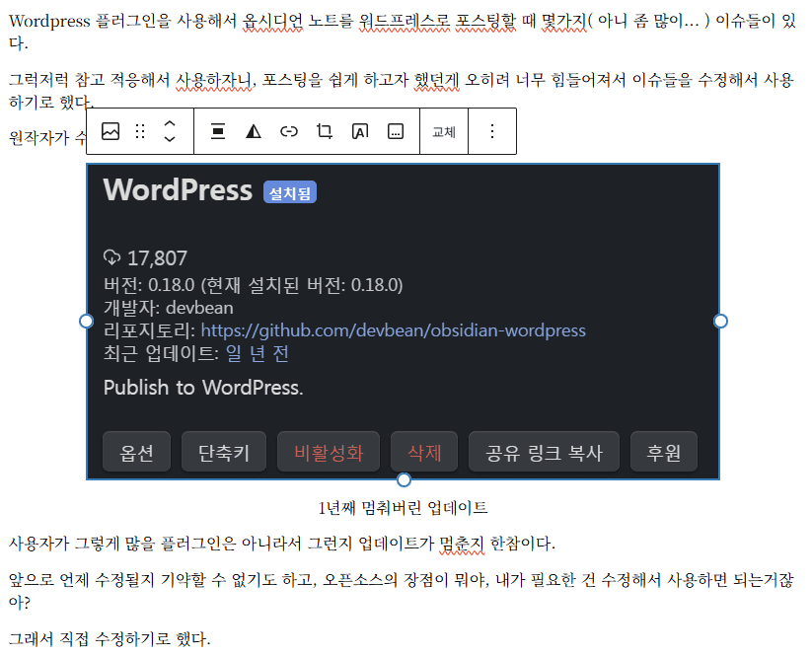Click the caption 1년째 멈춰버린 업데이트

(x=403, y=508)
